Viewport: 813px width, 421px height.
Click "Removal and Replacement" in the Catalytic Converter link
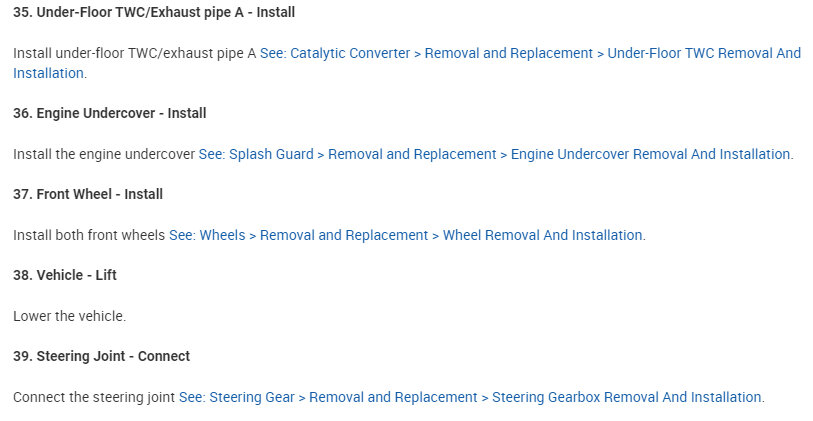[508, 53]
